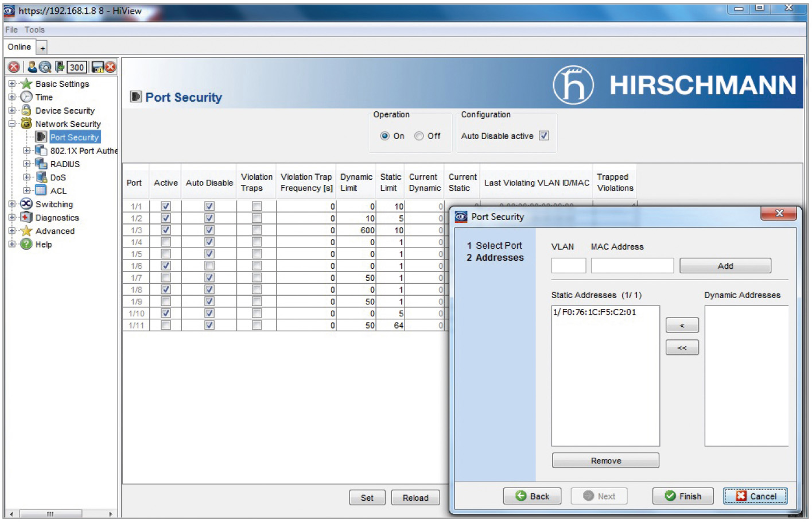Click the red logout icon in the toolbar
Screen dimensions: 812x522
pos(14,67)
